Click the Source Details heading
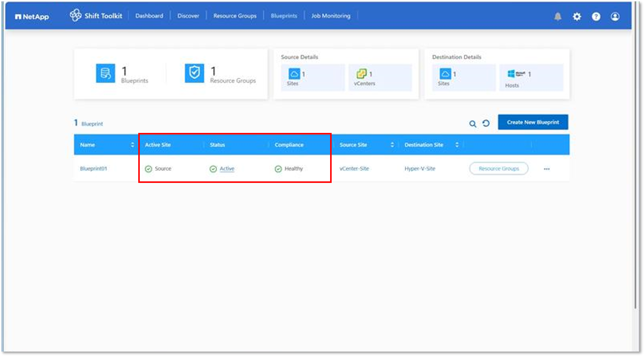 click(299, 57)
